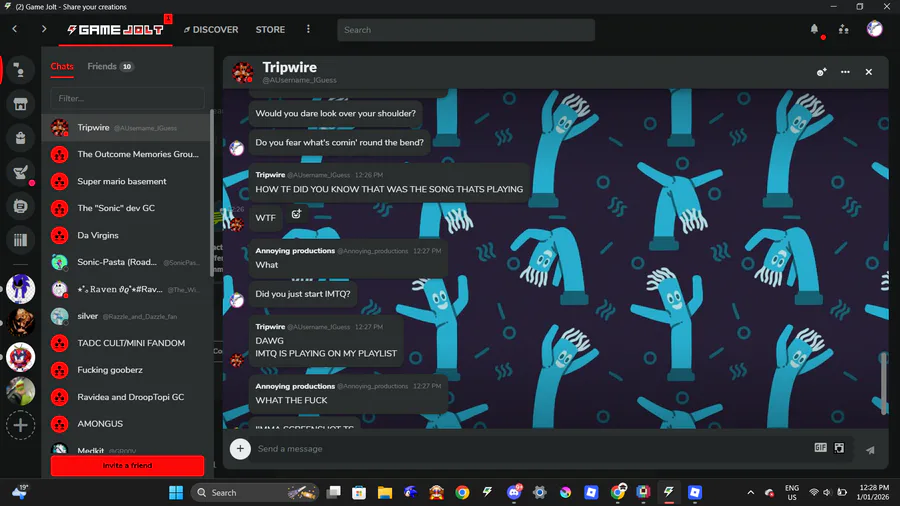The image size is (900, 506).
Task: Click the plus attachment button
Action: click(x=240, y=449)
